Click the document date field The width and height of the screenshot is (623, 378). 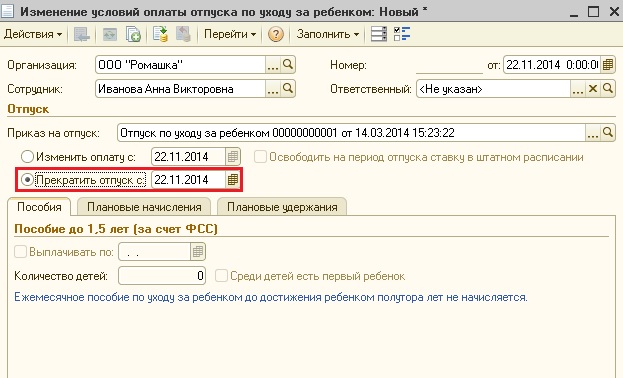pos(552,65)
